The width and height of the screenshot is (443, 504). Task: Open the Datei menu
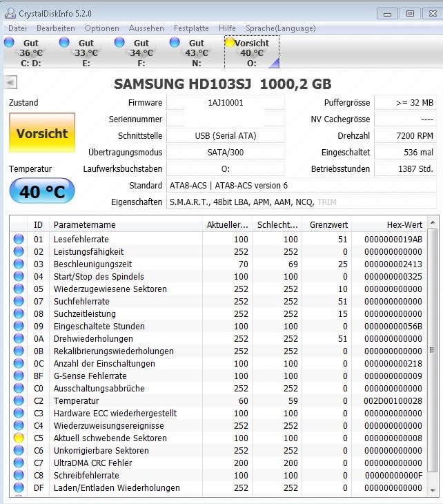tap(17, 28)
